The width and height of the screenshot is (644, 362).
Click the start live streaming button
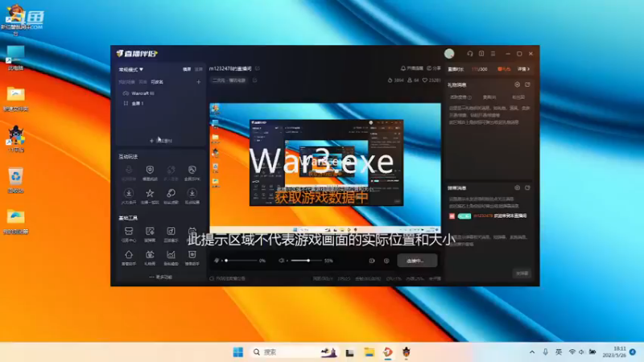click(417, 261)
